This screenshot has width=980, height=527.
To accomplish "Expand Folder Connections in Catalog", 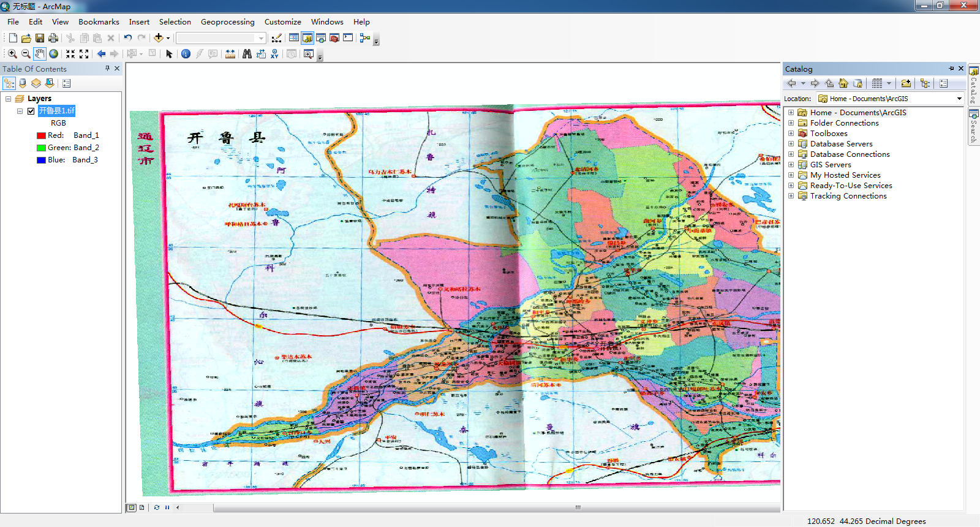I will click(791, 123).
